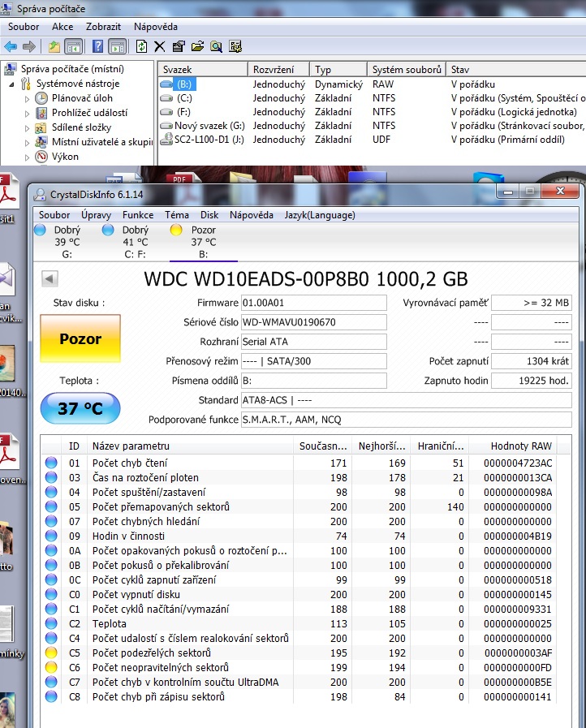Expand the Výkon tree node
The height and width of the screenshot is (728, 586).
[x=27, y=157]
